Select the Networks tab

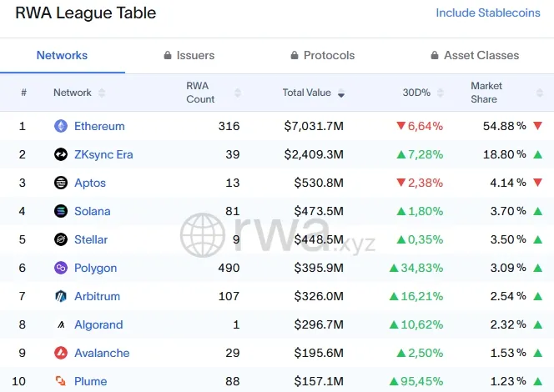[x=62, y=55]
